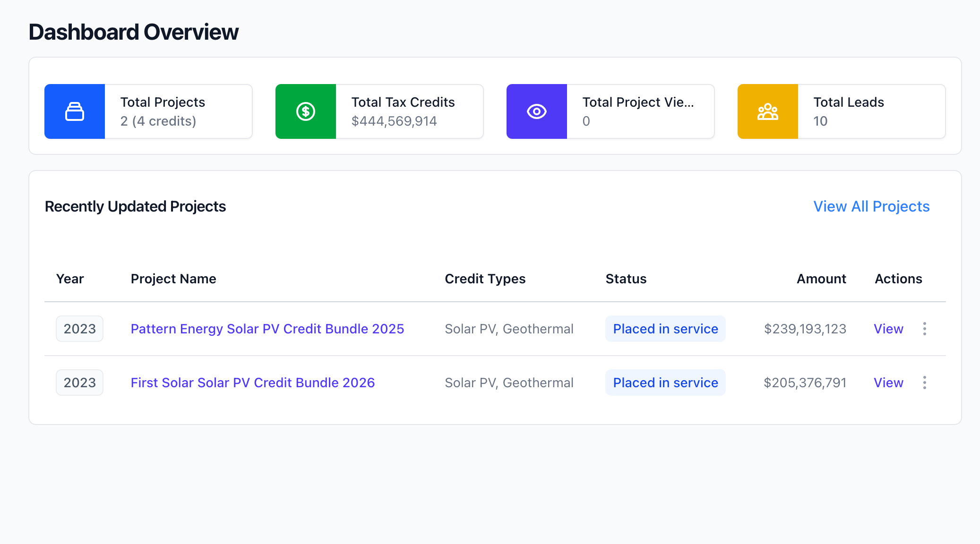Screen dimensions: 980x544
Task: Click the Placed in service badge for Pattern Energy
Action: click(665, 329)
